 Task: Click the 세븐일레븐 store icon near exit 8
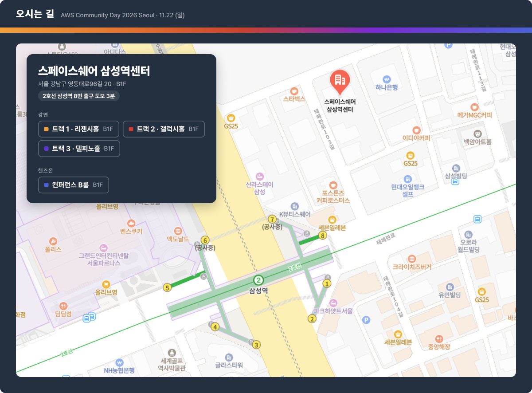tap(332, 220)
